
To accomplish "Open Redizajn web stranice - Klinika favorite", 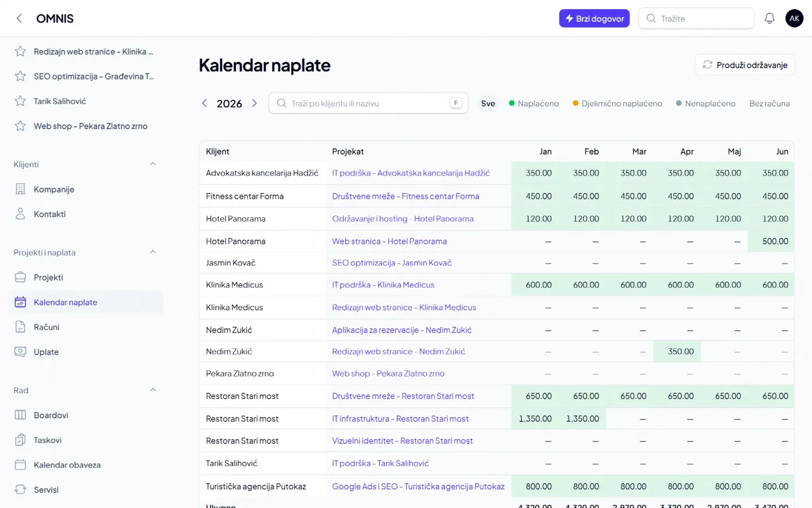I will pos(94,51).
